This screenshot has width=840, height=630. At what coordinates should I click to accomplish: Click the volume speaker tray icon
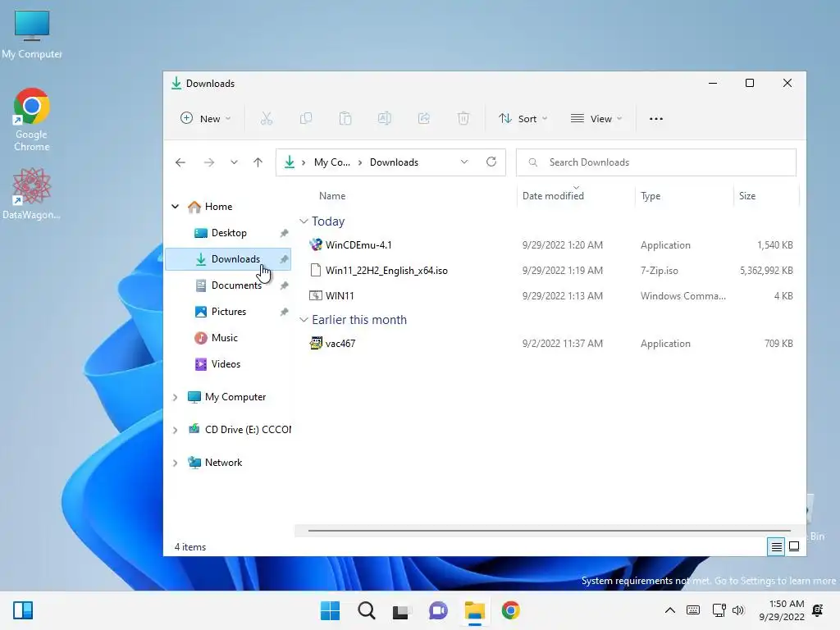tap(738, 610)
